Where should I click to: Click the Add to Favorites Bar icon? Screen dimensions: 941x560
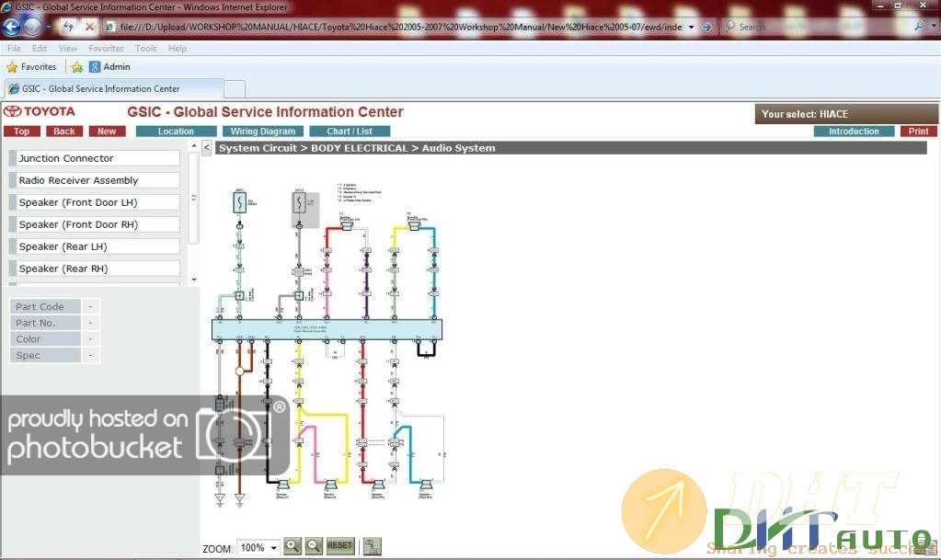tap(77, 67)
